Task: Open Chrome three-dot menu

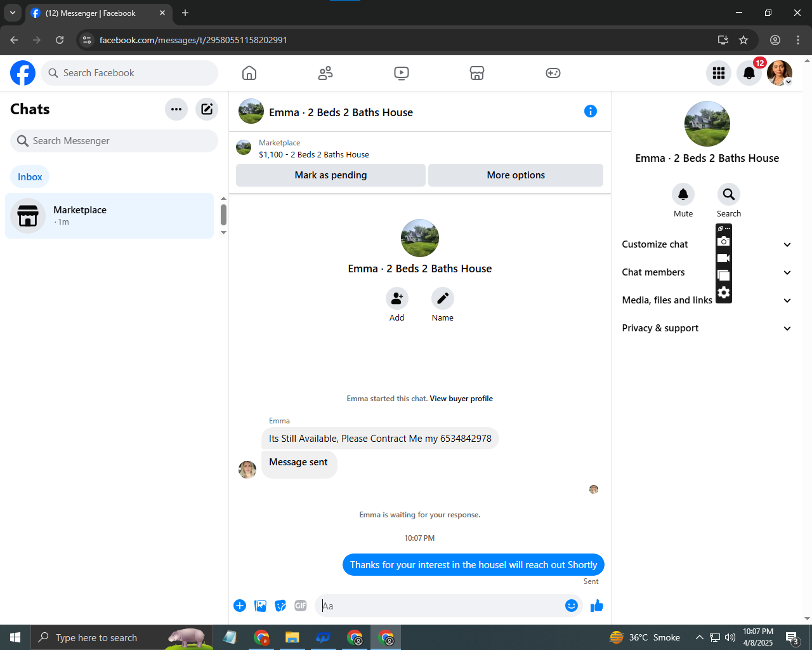Action: (798, 40)
